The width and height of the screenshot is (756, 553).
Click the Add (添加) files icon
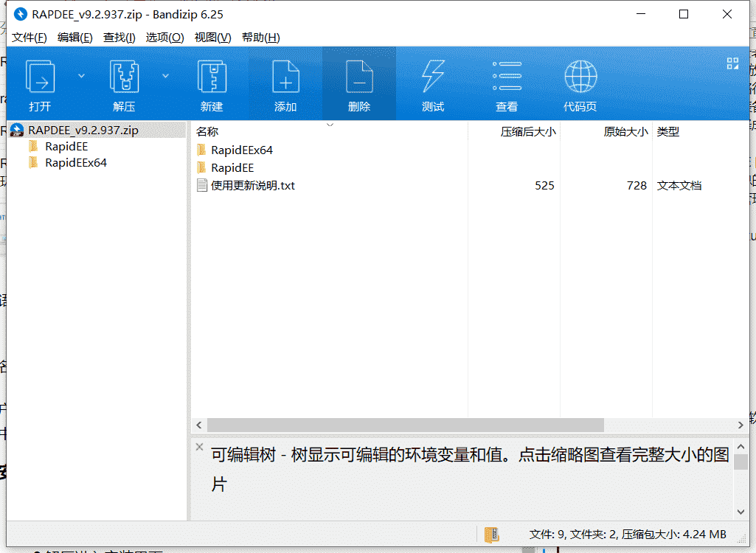tap(285, 76)
